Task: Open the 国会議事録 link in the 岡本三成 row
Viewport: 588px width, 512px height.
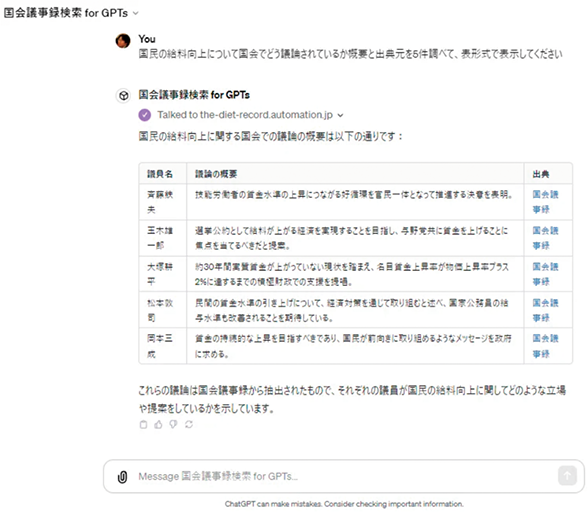Action: coord(545,346)
